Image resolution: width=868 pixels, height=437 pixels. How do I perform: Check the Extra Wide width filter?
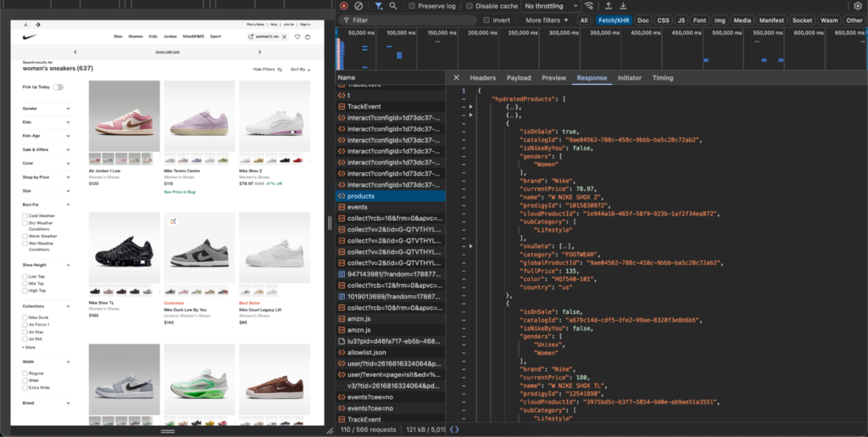25,388
